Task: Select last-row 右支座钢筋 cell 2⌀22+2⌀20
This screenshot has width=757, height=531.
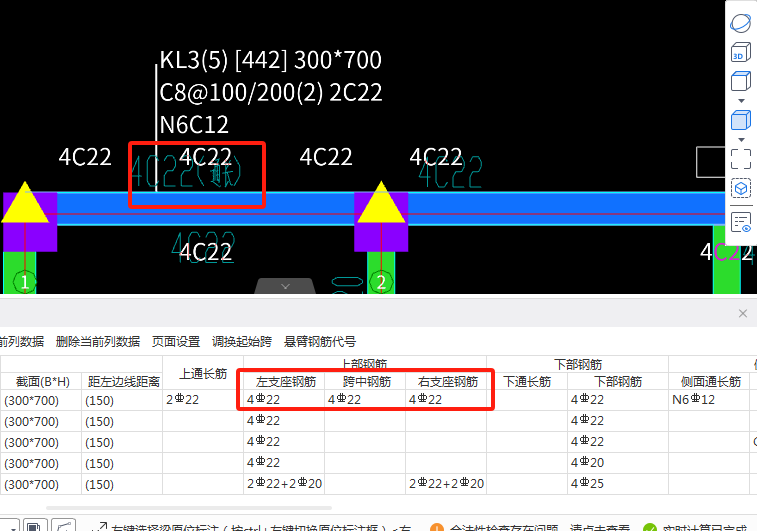Action: pos(446,484)
